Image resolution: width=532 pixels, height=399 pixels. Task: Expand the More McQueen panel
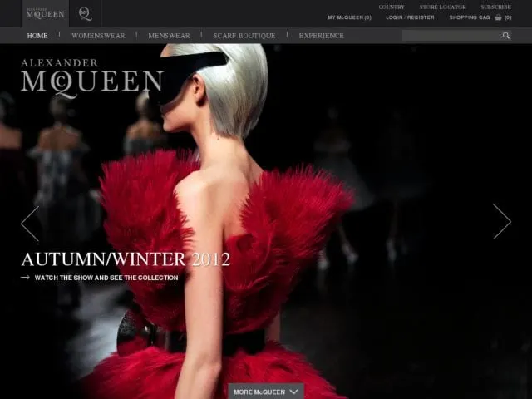click(x=266, y=392)
